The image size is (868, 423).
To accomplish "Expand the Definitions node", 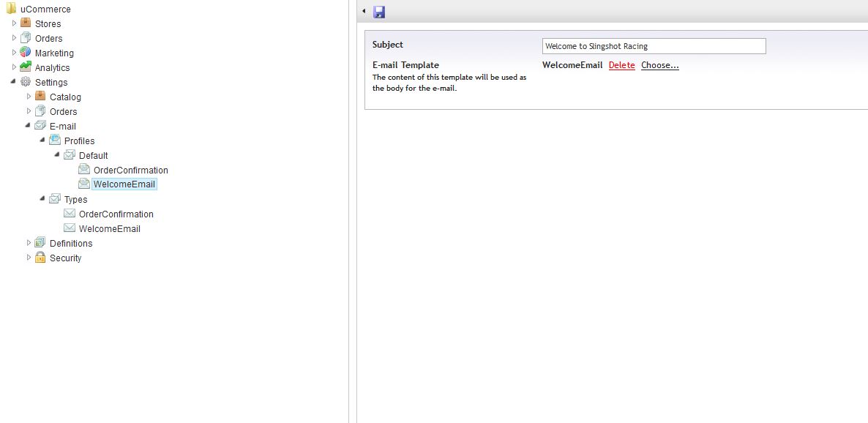I will point(29,242).
